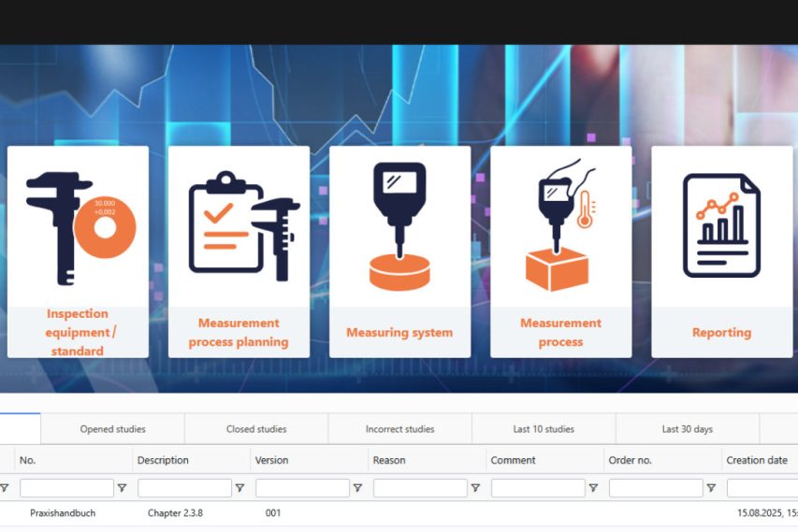Open the Inspection equipment / standard tile
798x532 pixels.
[x=78, y=251]
